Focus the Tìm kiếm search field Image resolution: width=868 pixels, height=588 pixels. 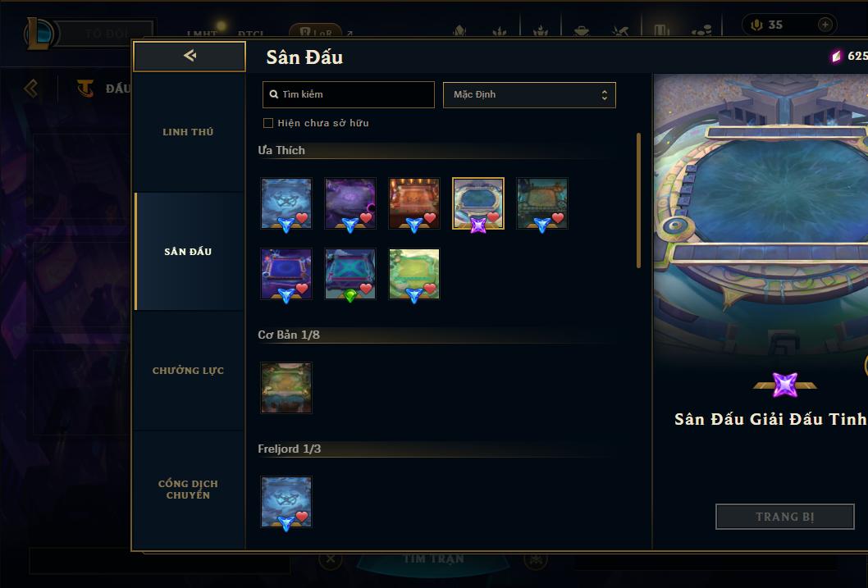pyautogui.click(x=348, y=94)
